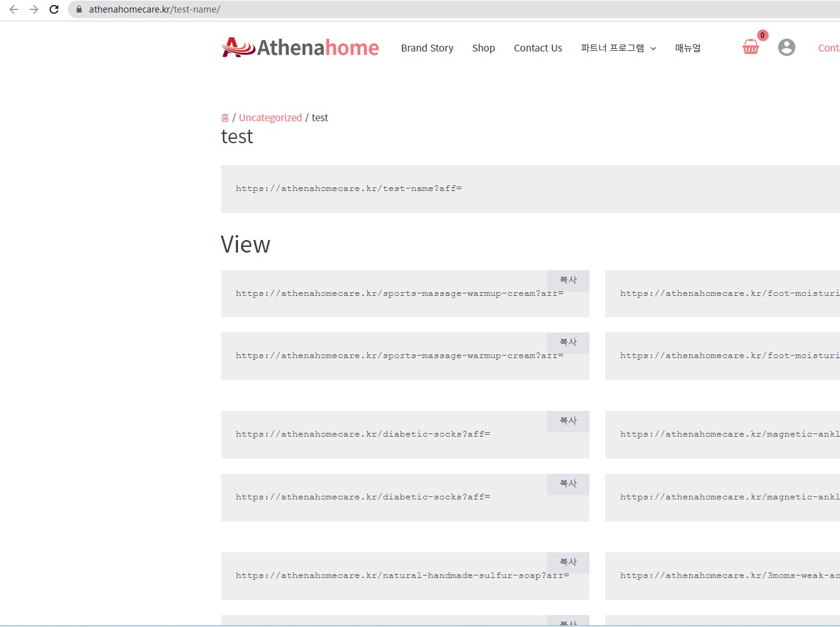View site info via the padlock icon
Image resolution: width=840 pixels, height=627 pixels.
point(79,9)
